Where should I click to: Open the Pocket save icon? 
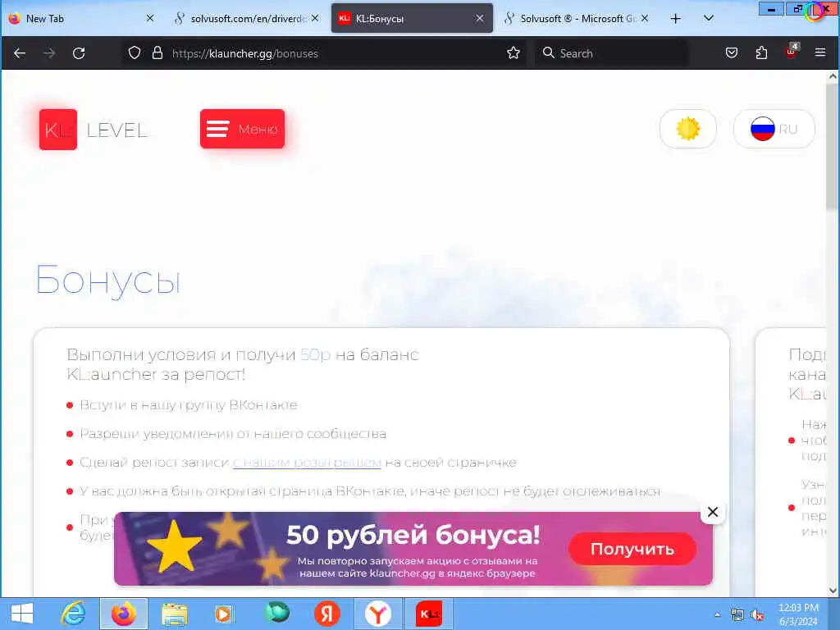point(732,52)
